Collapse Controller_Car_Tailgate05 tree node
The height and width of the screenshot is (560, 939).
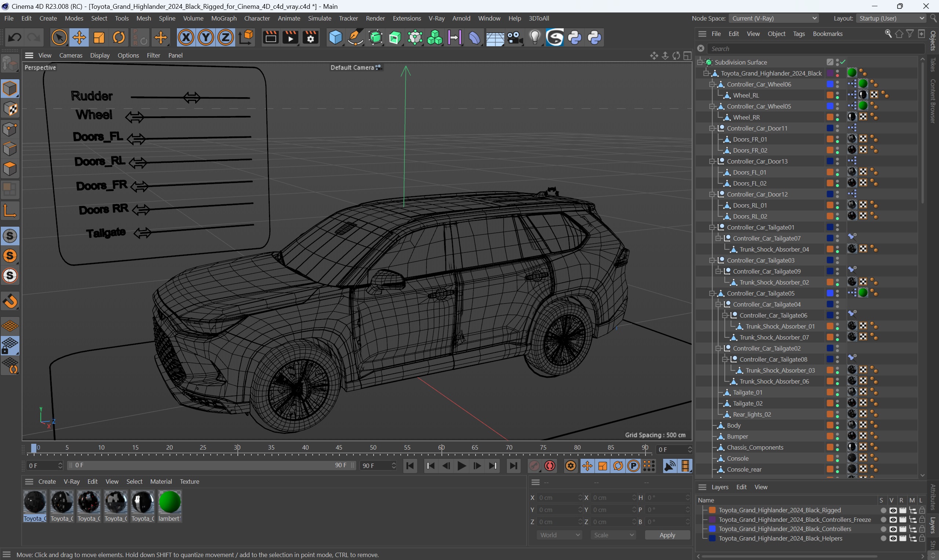point(712,293)
